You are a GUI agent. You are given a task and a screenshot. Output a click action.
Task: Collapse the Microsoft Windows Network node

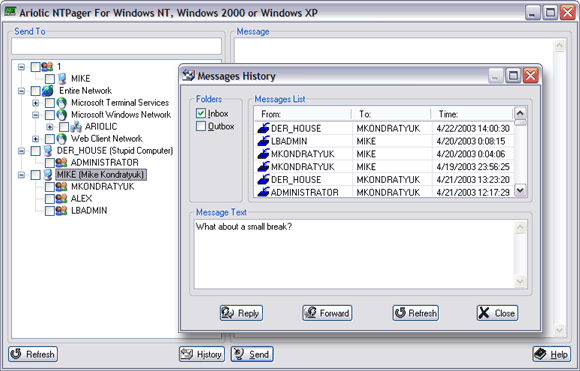coord(36,115)
